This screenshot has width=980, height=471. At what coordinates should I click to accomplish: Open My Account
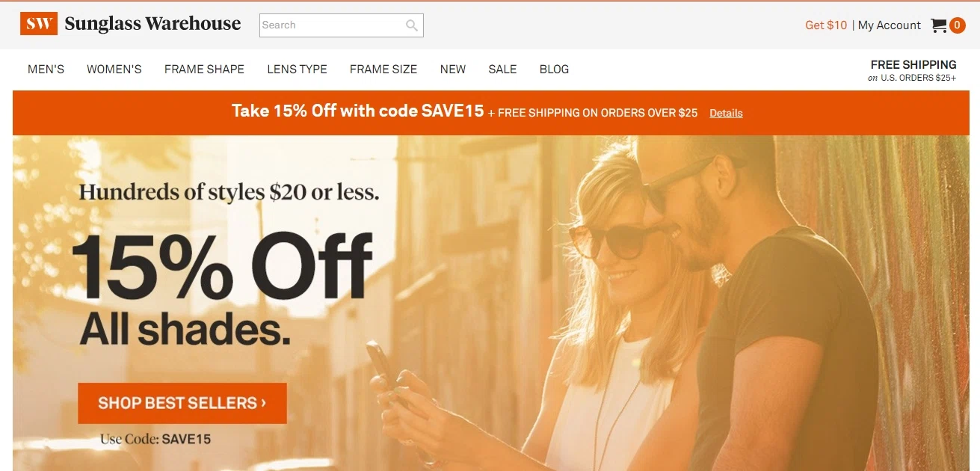[x=890, y=25]
